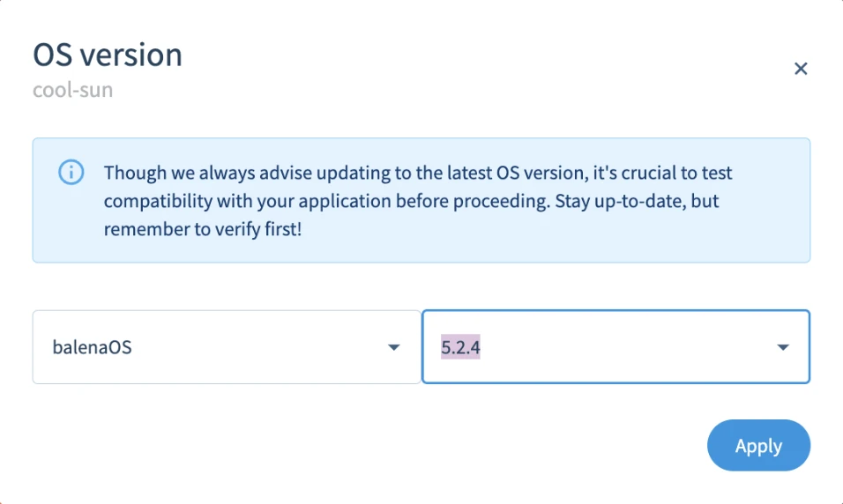The height and width of the screenshot is (504, 843).
Task: Open the 5.2.4 version selector
Action: (x=615, y=347)
